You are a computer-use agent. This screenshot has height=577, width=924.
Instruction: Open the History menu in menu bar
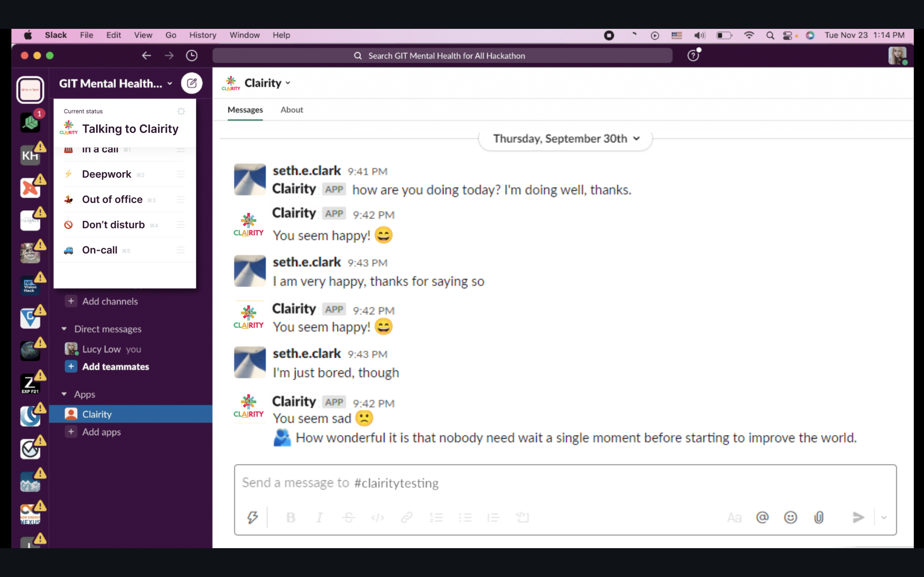click(x=202, y=35)
